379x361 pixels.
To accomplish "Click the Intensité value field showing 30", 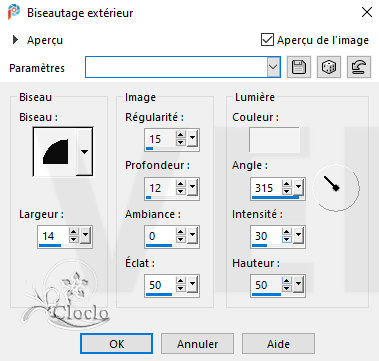I will point(266,236).
